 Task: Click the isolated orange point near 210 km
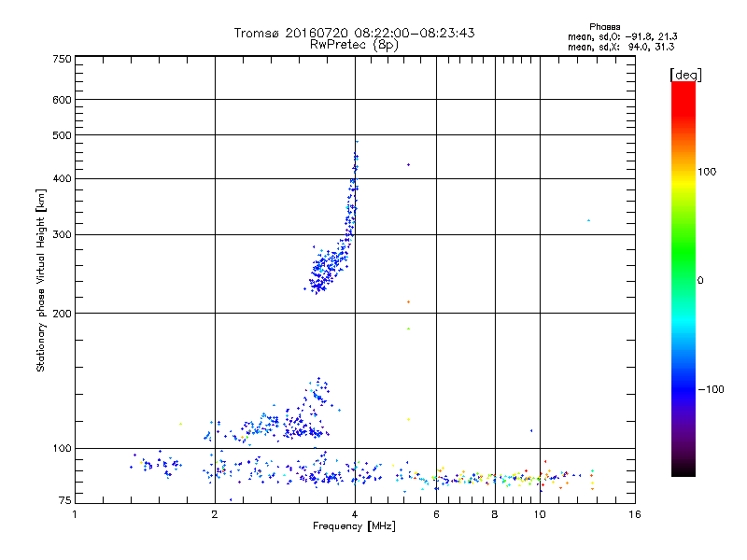point(408,301)
